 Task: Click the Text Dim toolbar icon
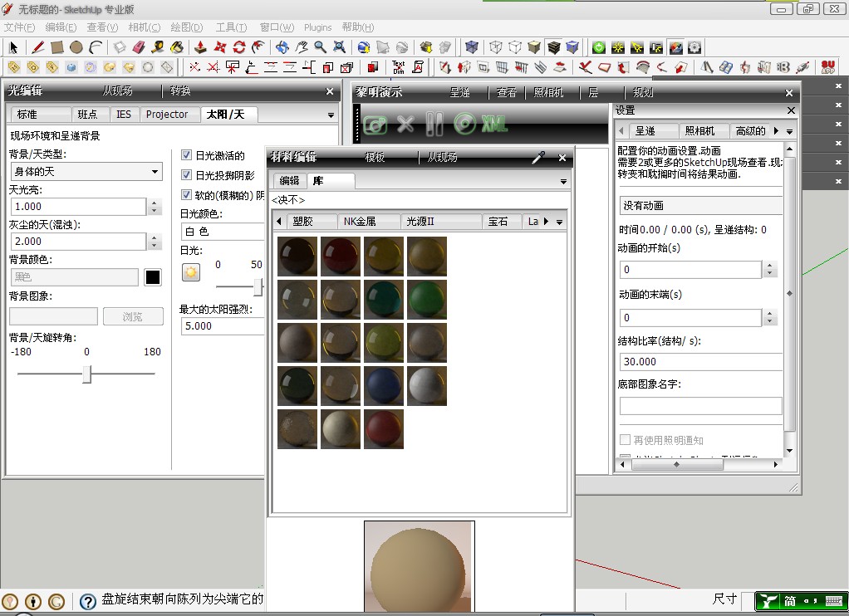tap(399, 67)
